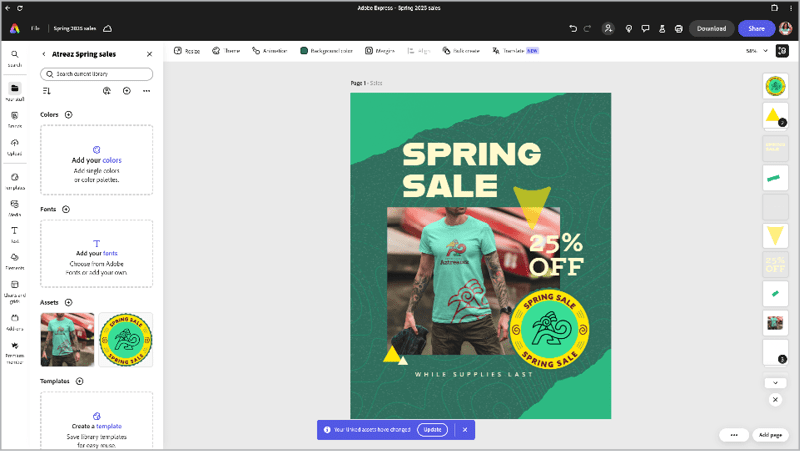Click the Spring 2025 sales document title
800x451 pixels.
tap(74, 29)
